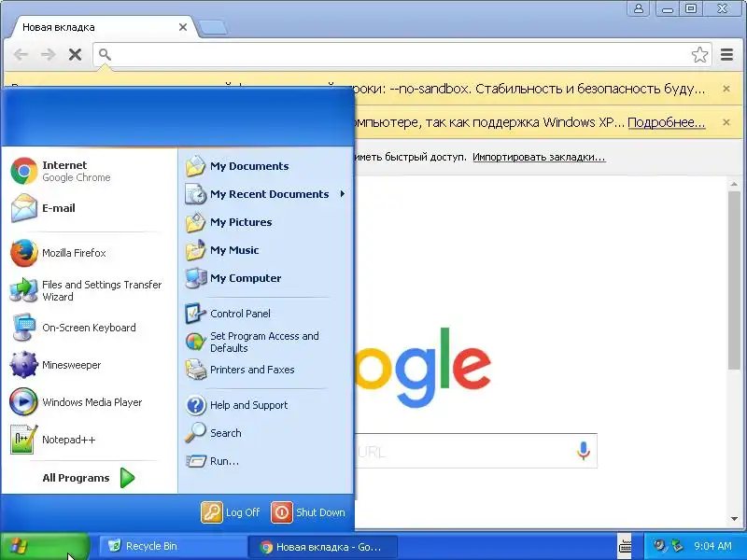This screenshot has width=747, height=560.
Task: Bookmark this page with the star icon
Action: 699,55
